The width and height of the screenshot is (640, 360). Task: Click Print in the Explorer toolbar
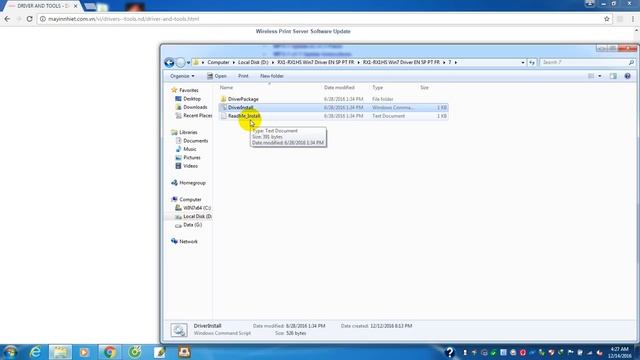(x=243, y=76)
